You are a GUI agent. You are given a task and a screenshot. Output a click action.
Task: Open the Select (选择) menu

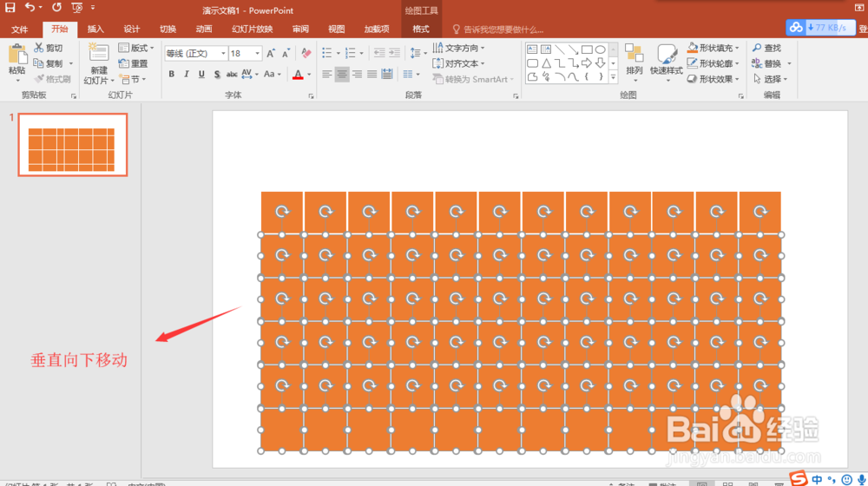(770, 79)
